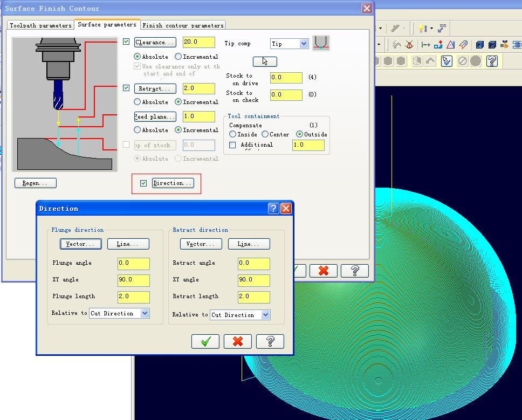Click the toolbar question mark help icon

tap(492, 61)
